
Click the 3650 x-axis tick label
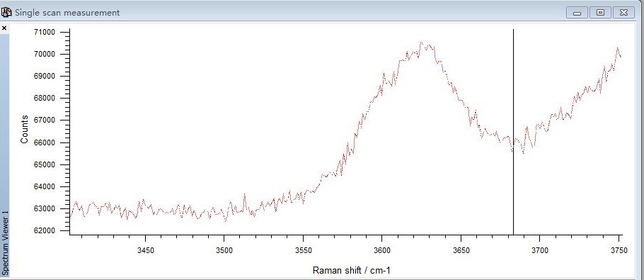pyautogui.click(x=461, y=251)
